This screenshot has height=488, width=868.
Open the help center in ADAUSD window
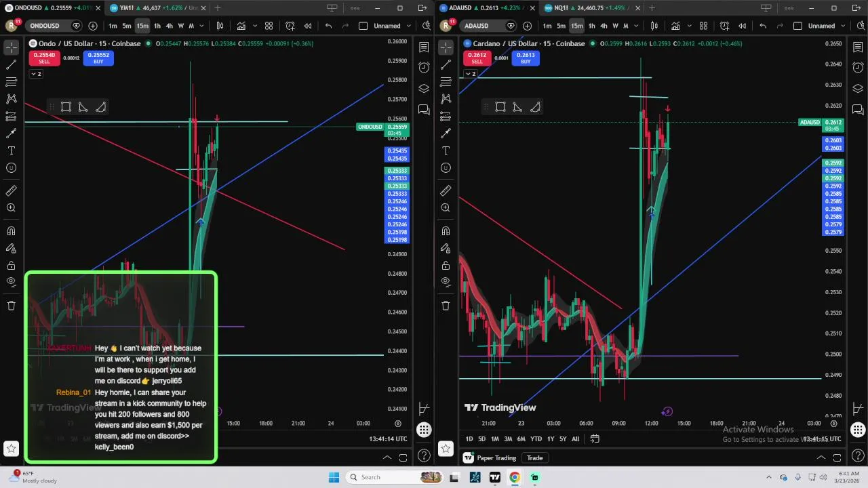tap(858, 455)
